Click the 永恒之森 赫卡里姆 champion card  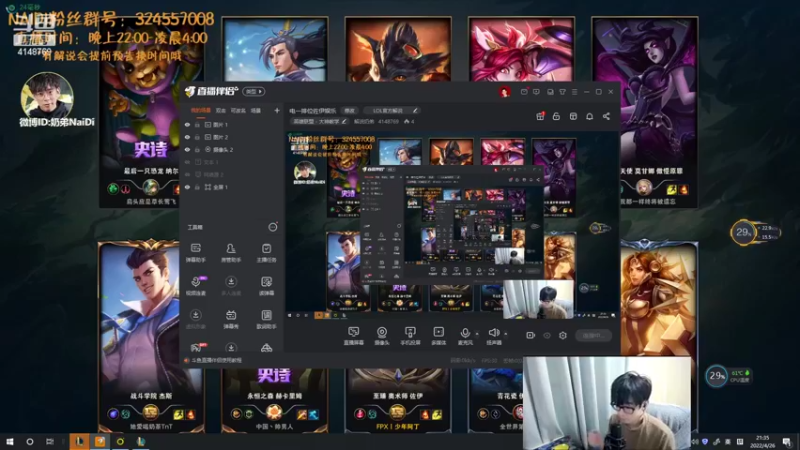click(x=274, y=401)
